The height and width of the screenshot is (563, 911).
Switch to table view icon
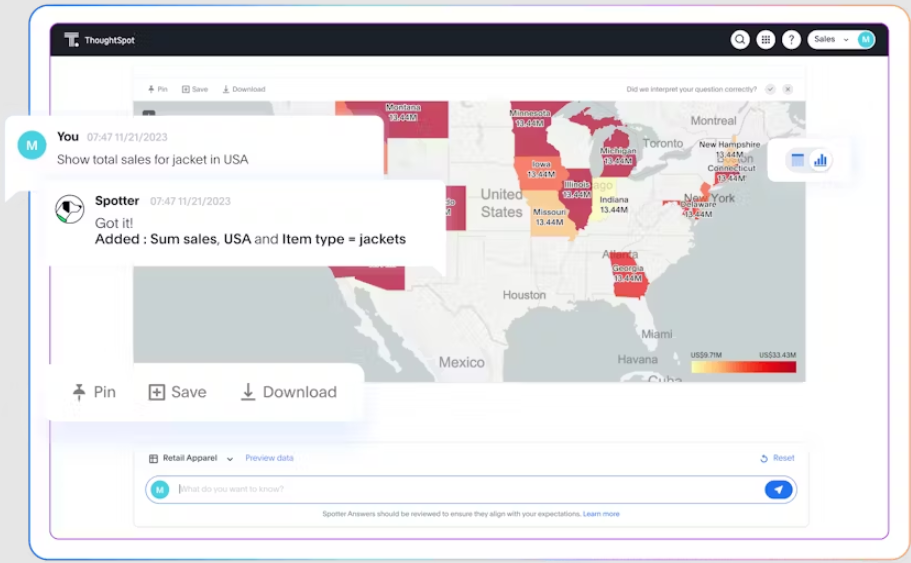[x=798, y=160]
